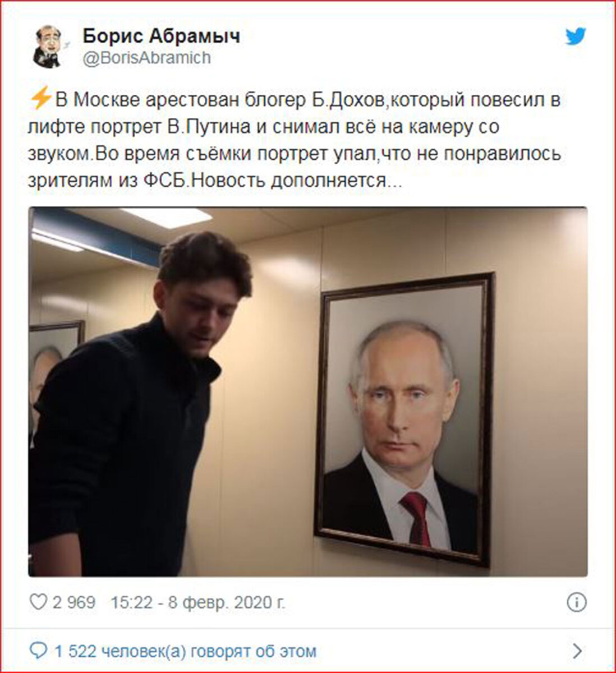
Task: Click the ceiling light in elevator photo
Action: 167,216
